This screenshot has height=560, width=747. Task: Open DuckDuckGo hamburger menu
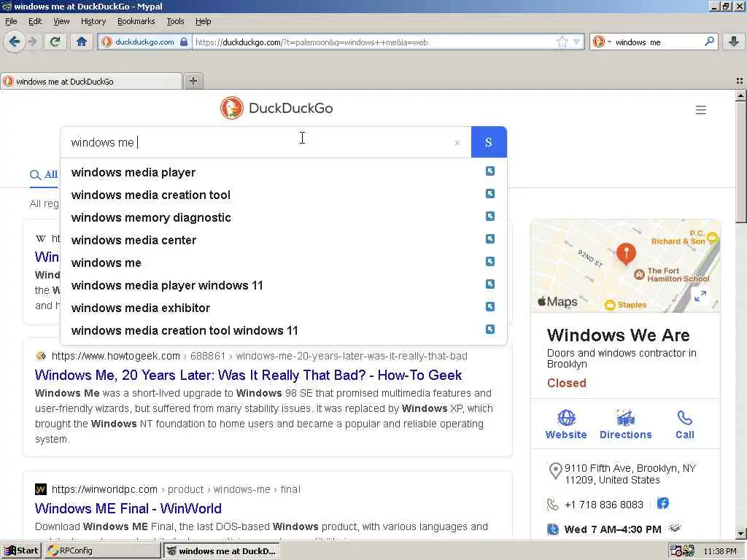tap(701, 110)
